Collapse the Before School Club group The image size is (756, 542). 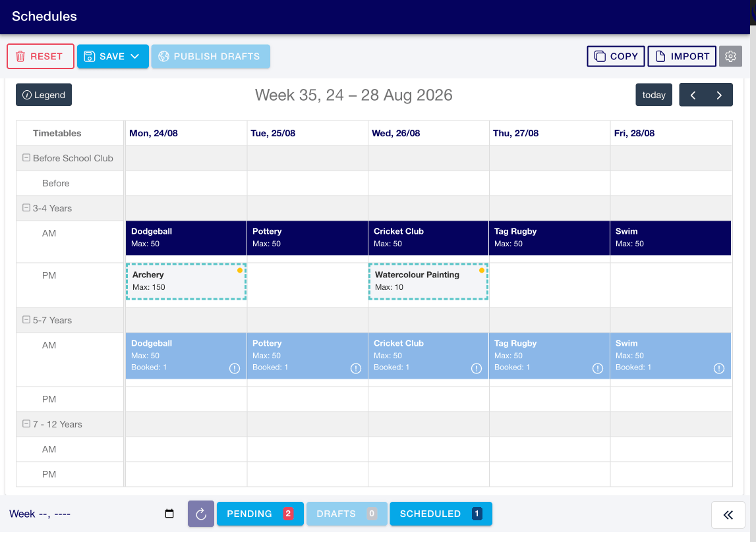26,157
